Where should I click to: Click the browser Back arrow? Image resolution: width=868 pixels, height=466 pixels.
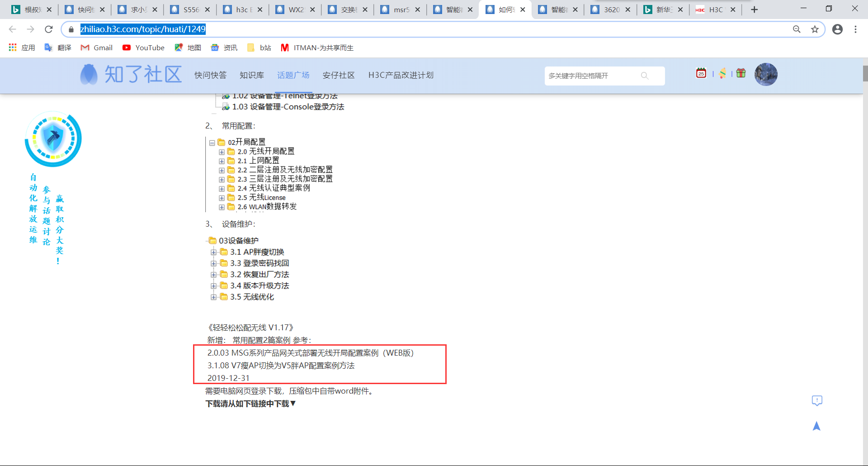tap(12, 29)
